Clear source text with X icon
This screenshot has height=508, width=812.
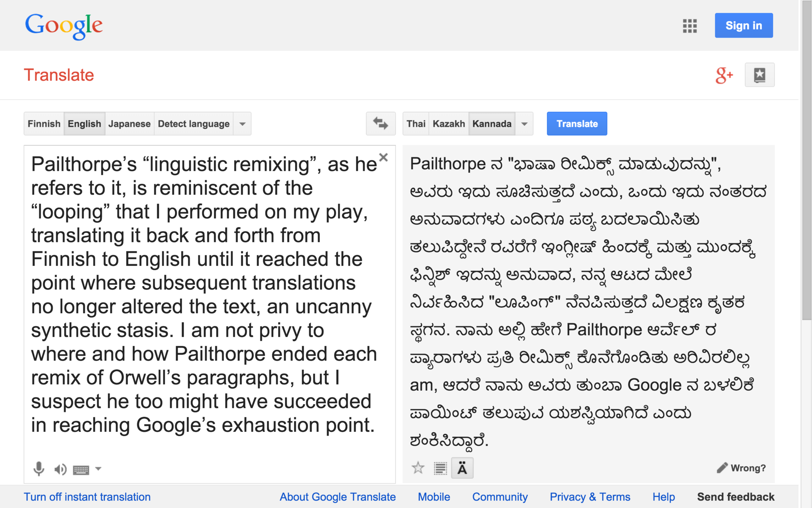click(383, 157)
